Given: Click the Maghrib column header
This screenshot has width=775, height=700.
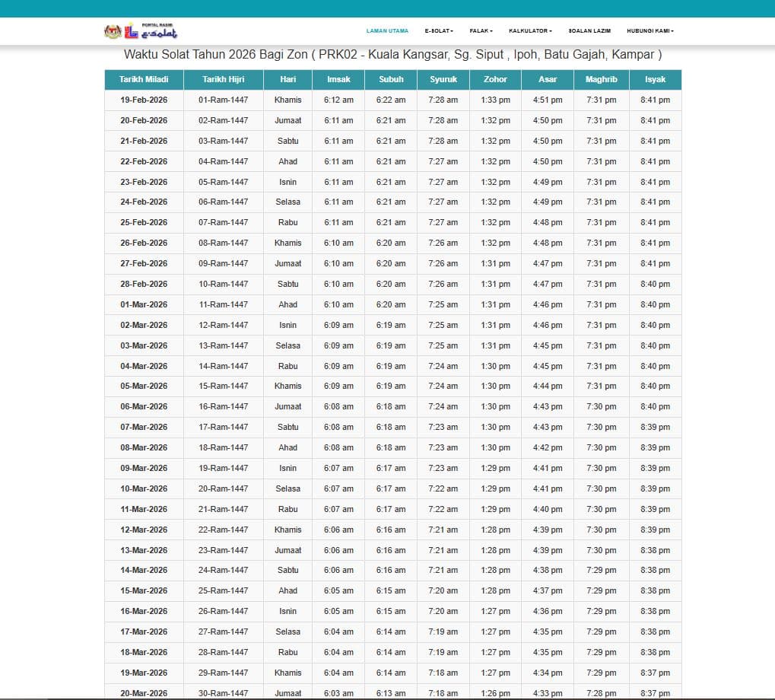Looking at the screenshot, I should [x=602, y=80].
